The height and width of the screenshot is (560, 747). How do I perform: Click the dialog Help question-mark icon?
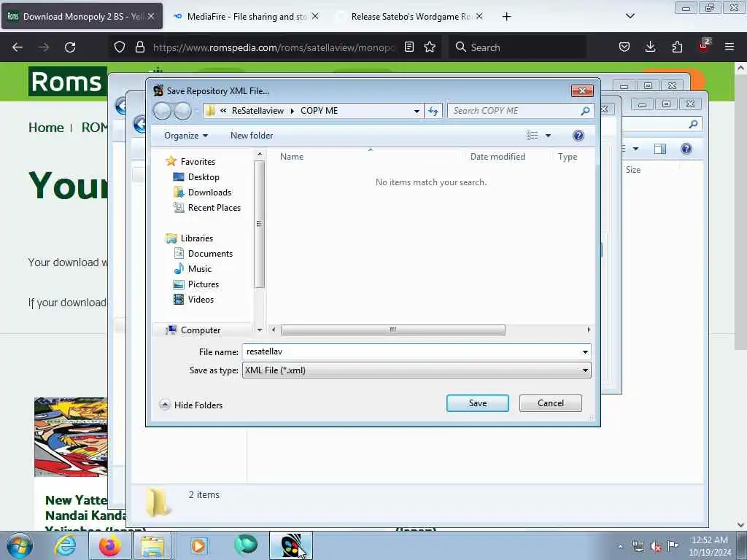[578, 136]
